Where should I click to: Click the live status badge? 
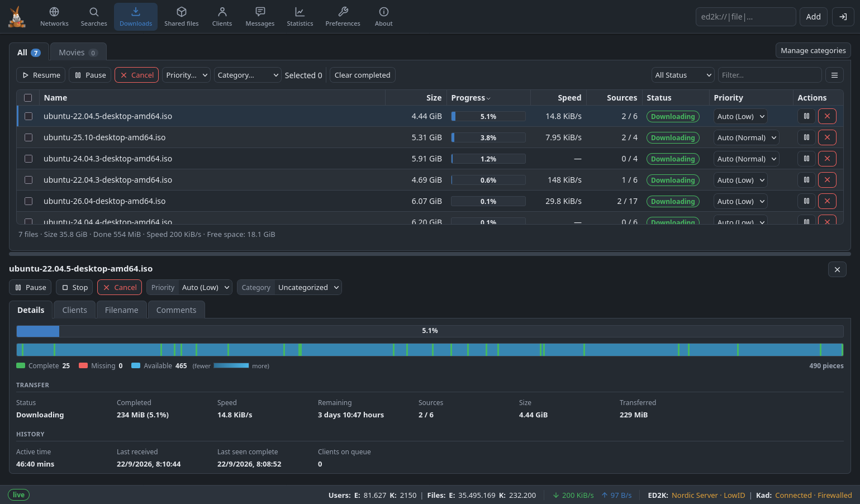[x=18, y=495]
